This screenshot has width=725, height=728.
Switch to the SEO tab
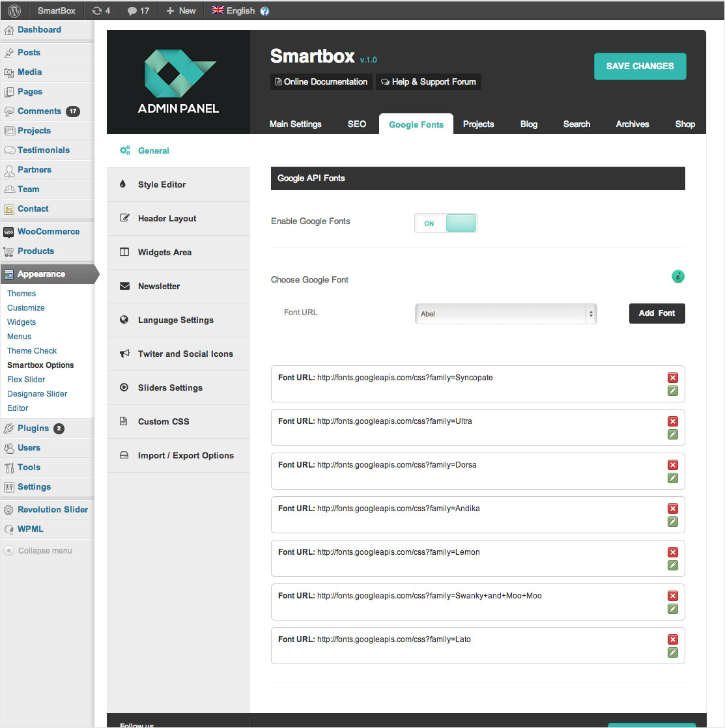pyautogui.click(x=356, y=124)
